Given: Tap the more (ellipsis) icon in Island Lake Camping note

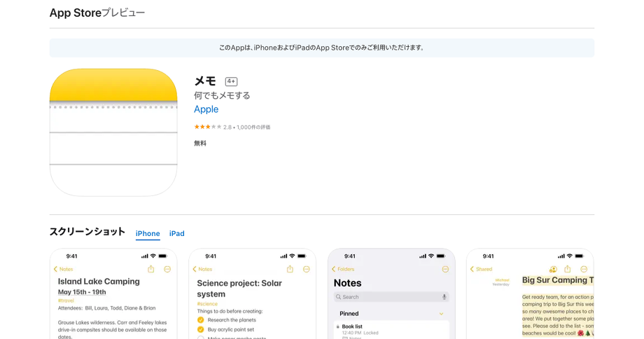Looking at the screenshot, I should (167, 269).
